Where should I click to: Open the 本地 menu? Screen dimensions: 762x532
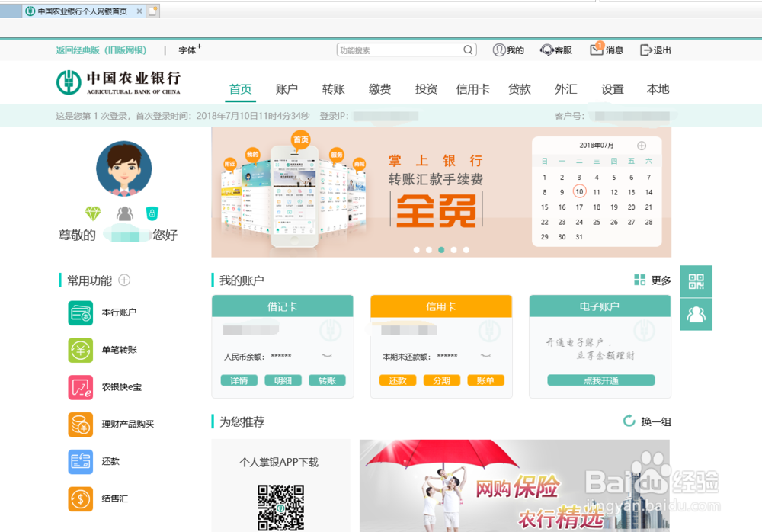tap(658, 89)
